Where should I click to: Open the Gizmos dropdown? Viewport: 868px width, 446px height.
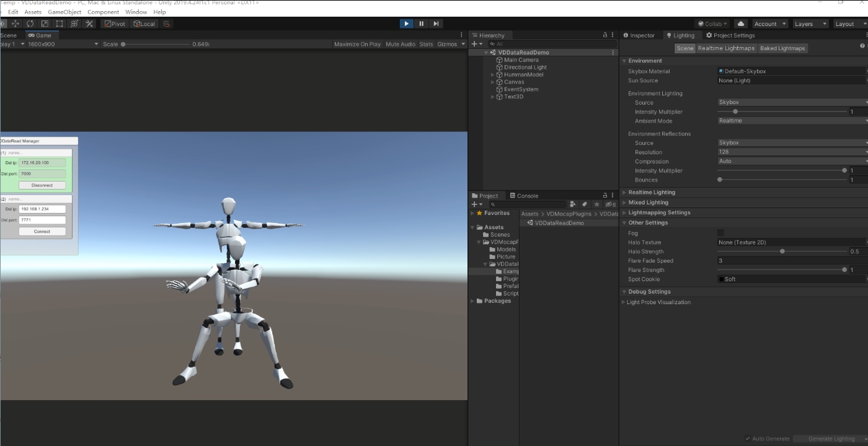click(x=450, y=44)
